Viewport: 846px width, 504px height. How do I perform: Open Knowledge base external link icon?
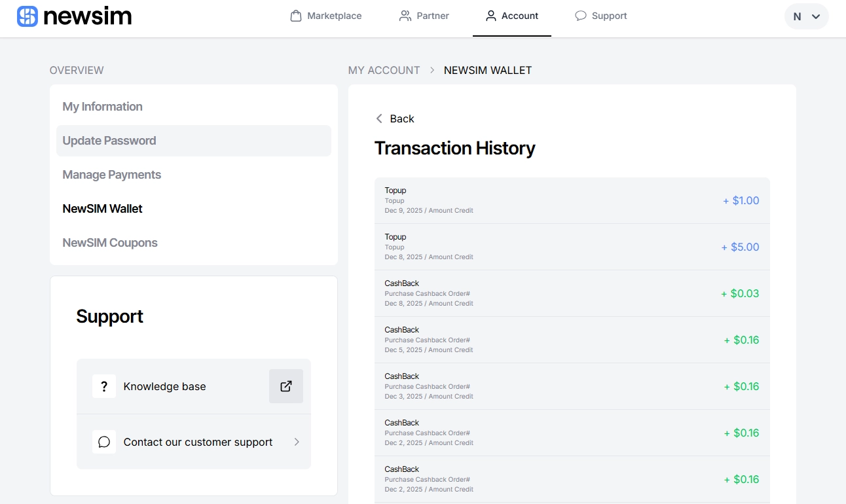(286, 386)
